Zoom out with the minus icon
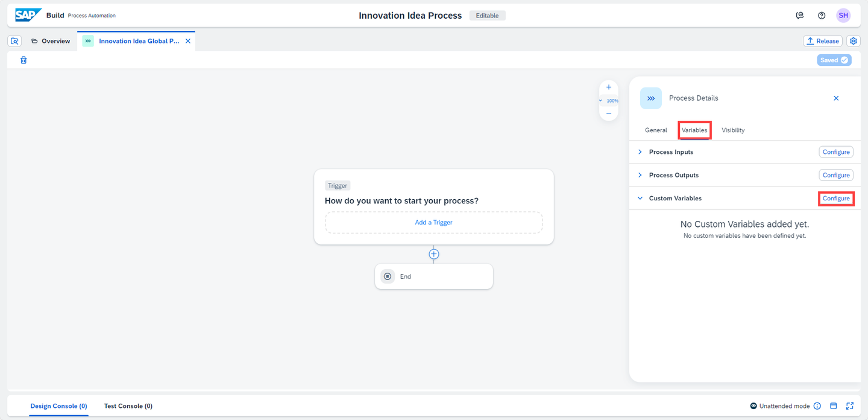The width and height of the screenshot is (868, 420). (x=609, y=113)
